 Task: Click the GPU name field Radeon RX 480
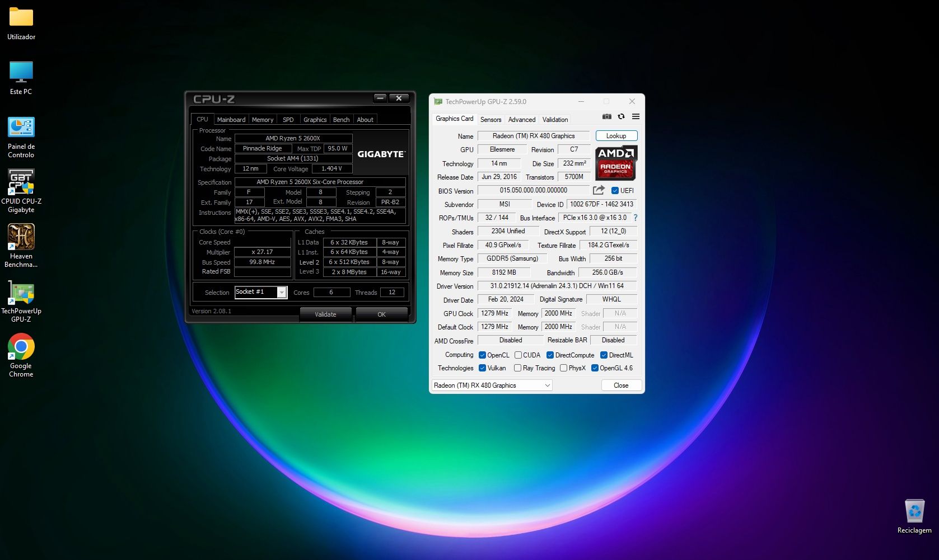coord(534,136)
